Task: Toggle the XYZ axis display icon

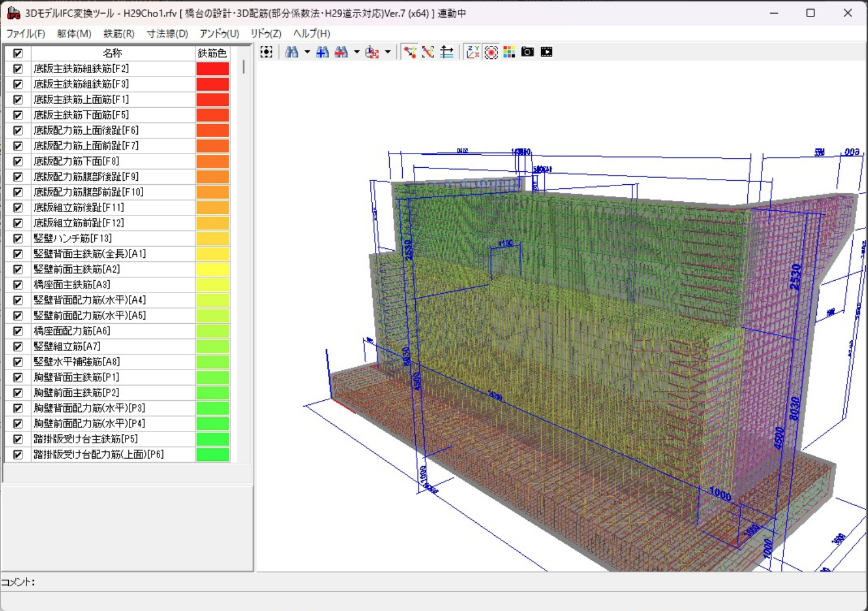Action: pos(472,52)
